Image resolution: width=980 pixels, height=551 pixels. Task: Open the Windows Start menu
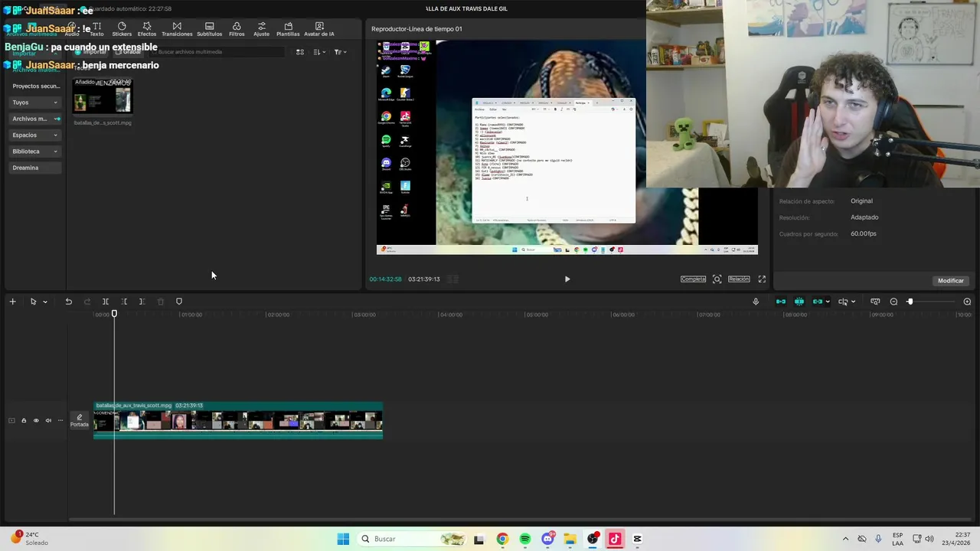pyautogui.click(x=343, y=539)
